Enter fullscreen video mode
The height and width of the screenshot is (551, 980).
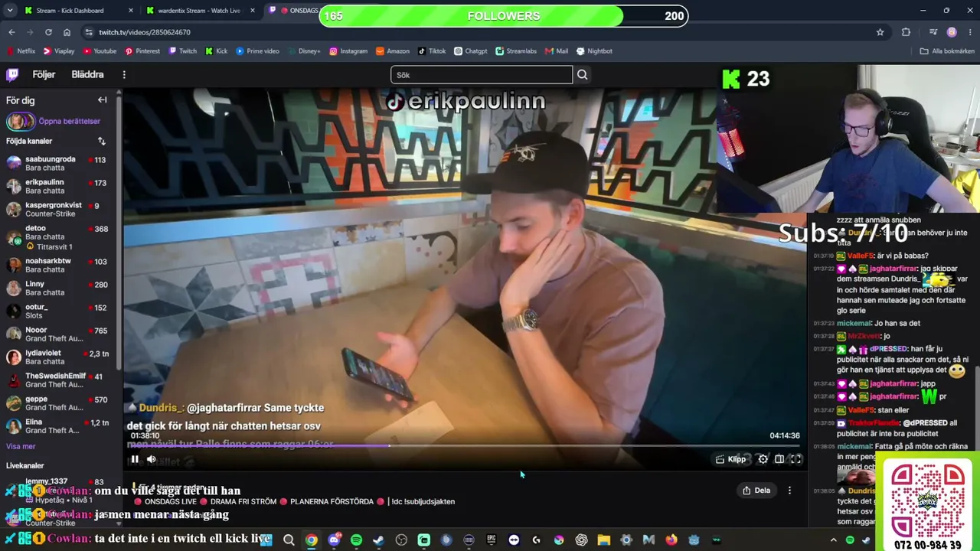[x=796, y=459]
